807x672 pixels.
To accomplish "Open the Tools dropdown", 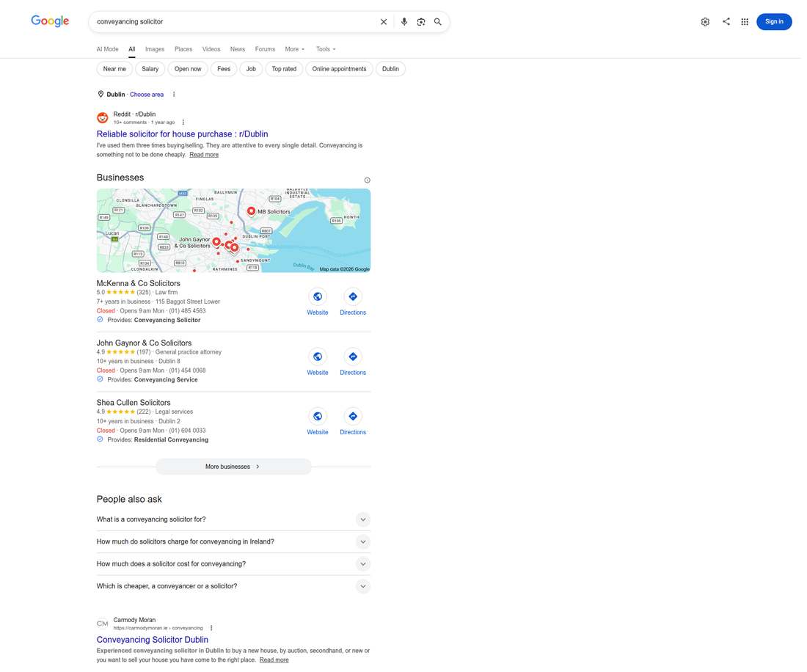I will coord(326,49).
